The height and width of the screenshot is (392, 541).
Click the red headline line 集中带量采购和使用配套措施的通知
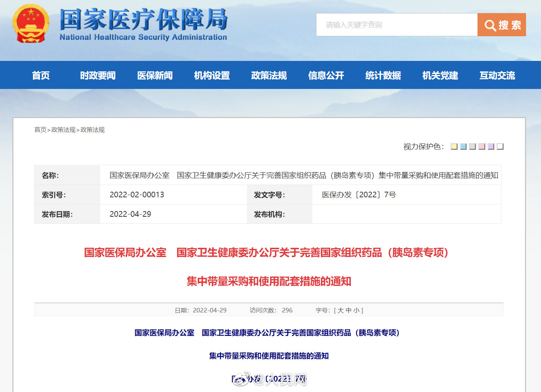point(269,281)
